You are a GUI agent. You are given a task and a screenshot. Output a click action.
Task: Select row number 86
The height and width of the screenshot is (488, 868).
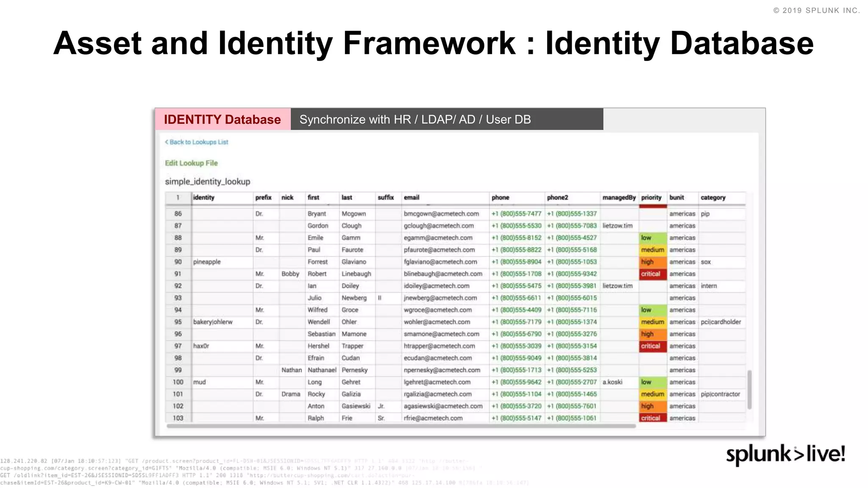[x=178, y=214]
